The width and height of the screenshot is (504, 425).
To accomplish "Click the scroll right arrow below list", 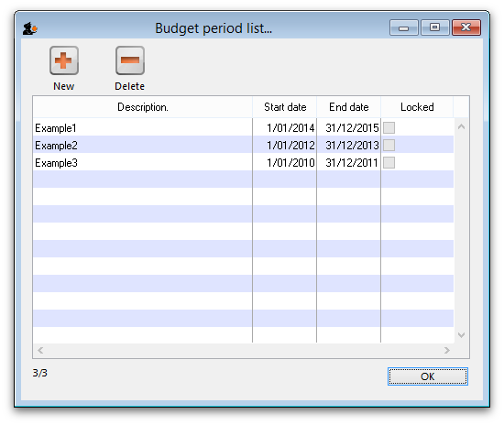I will coord(447,350).
